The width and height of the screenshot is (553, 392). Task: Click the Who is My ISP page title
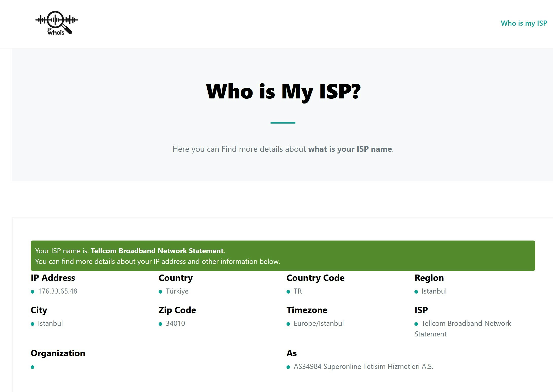(283, 91)
